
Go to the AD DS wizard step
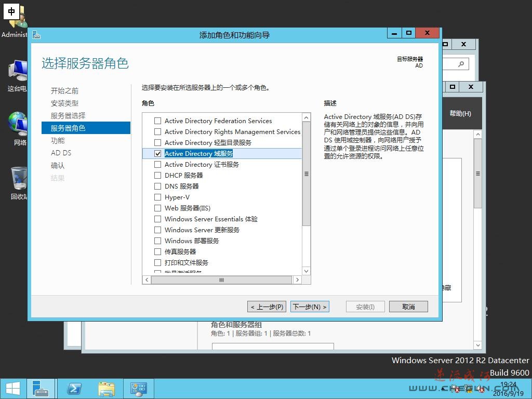[x=61, y=153]
